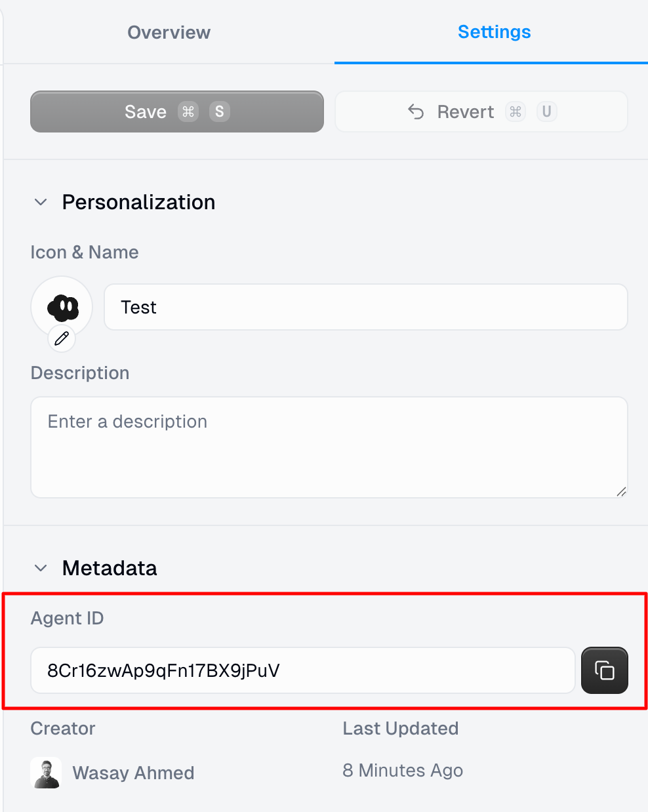Select the Settings tab
Screen dimensions: 648x812
coord(494,31)
